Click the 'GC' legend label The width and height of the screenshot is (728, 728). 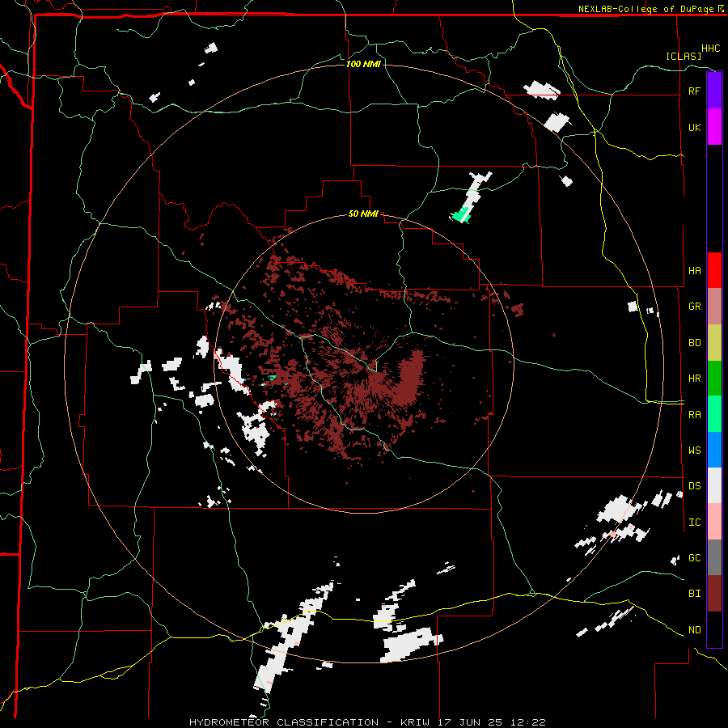[694, 558]
